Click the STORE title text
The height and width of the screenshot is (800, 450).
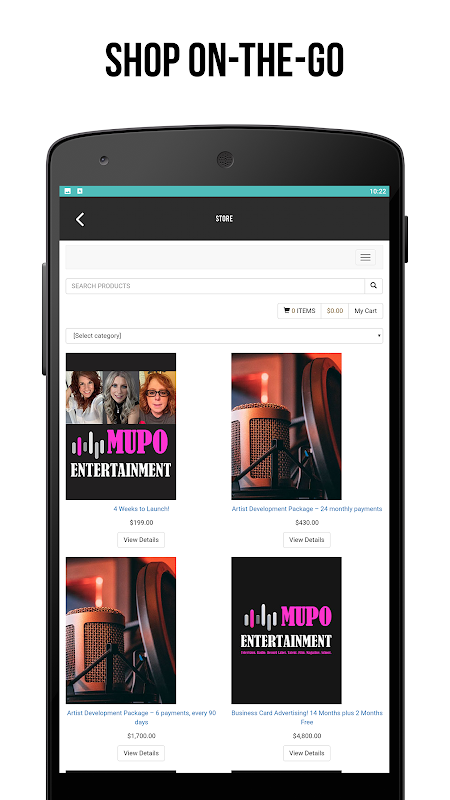point(224,218)
